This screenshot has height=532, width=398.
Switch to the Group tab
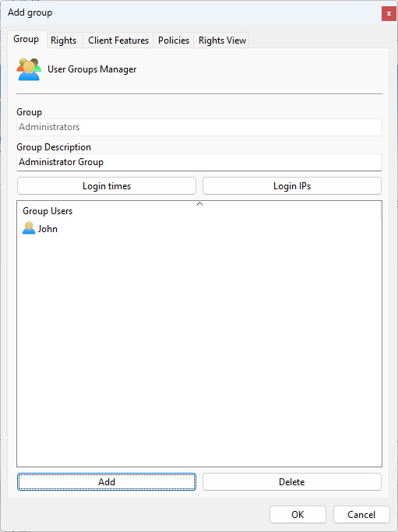26,39
